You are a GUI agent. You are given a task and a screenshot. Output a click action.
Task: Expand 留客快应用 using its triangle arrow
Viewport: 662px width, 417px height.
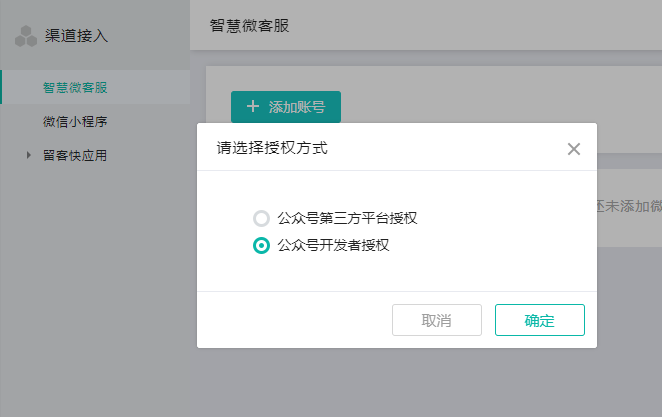tap(29, 155)
